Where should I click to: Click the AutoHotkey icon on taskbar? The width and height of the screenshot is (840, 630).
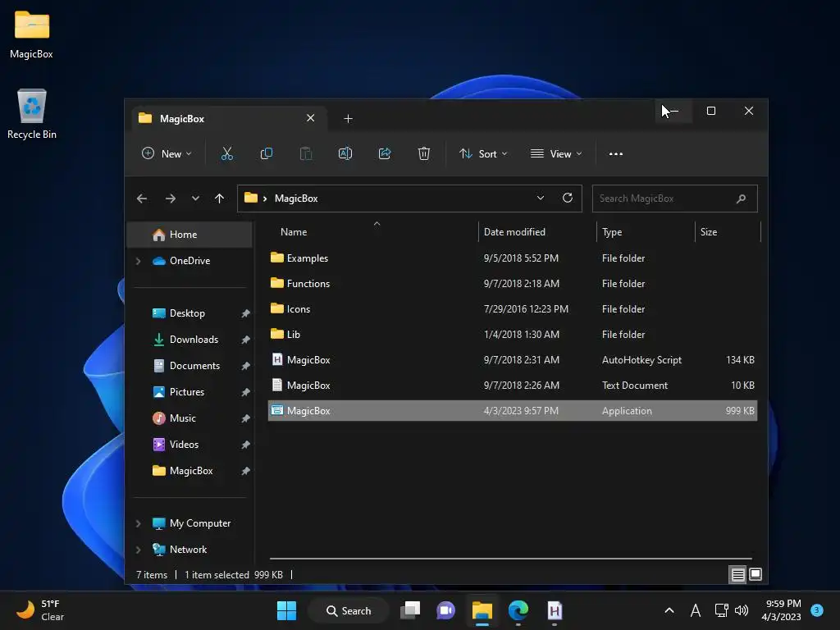pyautogui.click(x=555, y=610)
